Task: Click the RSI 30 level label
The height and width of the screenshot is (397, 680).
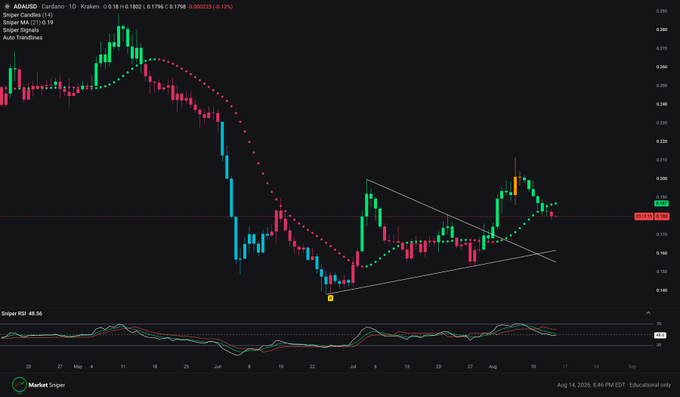Action: pyautogui.click(x=659, y=345)
